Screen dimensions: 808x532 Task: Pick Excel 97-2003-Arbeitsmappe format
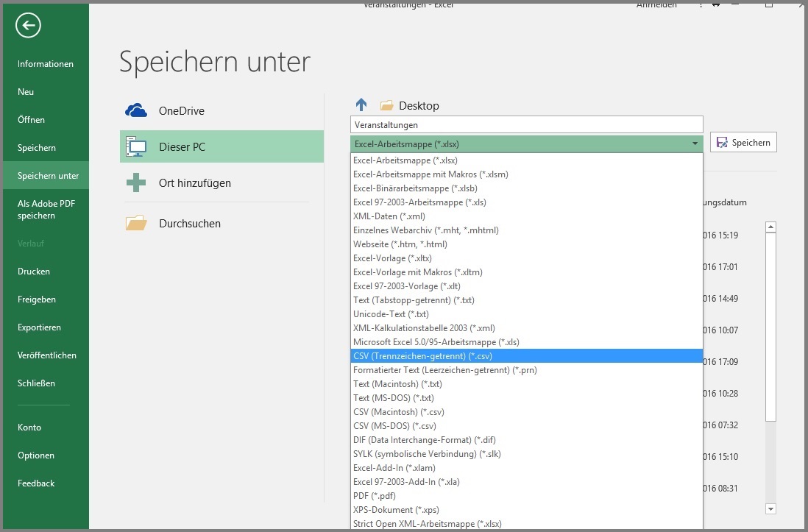[419, 202]
